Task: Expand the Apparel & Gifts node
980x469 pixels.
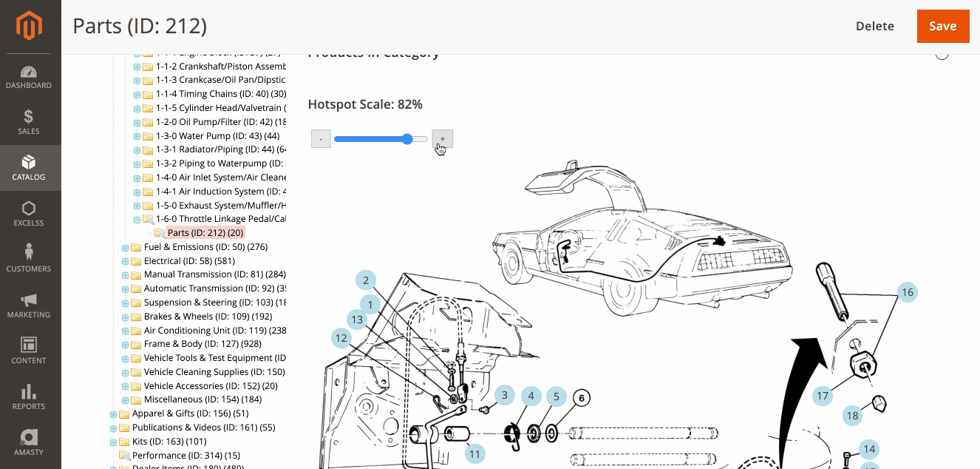Action: (113, 414)
